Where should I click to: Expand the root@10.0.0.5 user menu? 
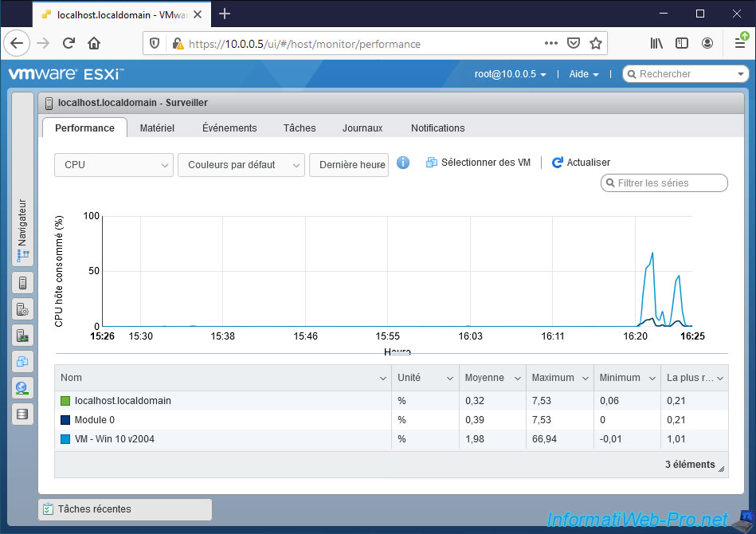[x=511, y=74]
